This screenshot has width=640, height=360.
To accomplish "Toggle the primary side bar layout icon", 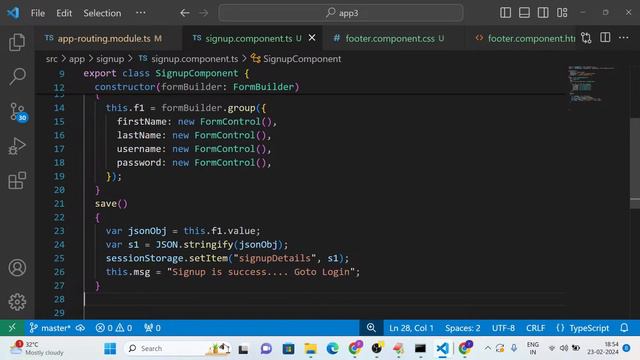I will click(x=505, y=13).
